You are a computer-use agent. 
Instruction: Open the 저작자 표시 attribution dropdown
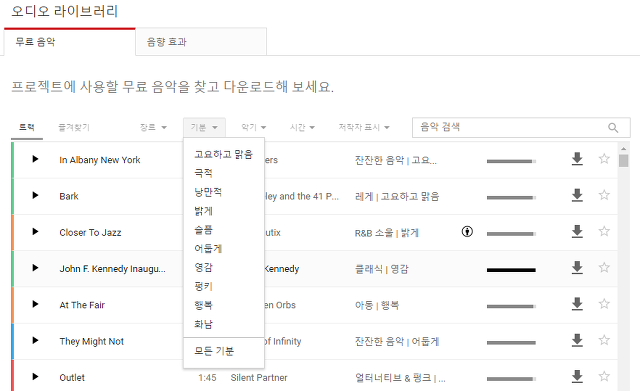tap(364, 127)
